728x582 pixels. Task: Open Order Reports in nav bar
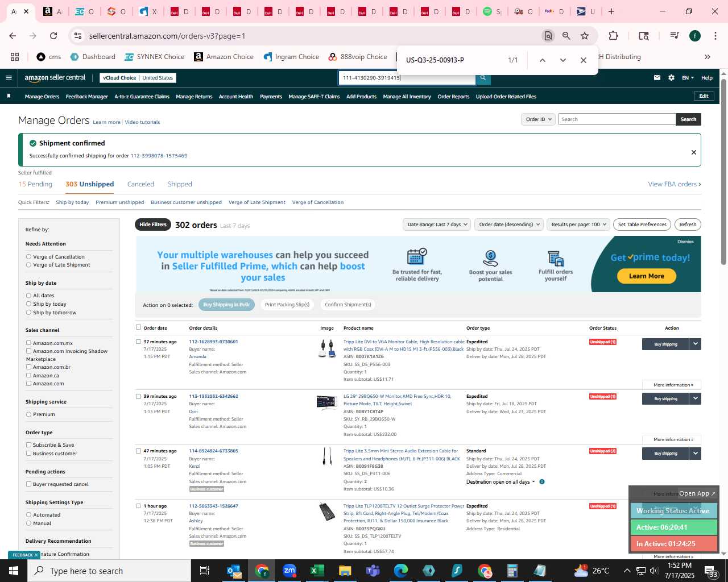tap(453, 97)
